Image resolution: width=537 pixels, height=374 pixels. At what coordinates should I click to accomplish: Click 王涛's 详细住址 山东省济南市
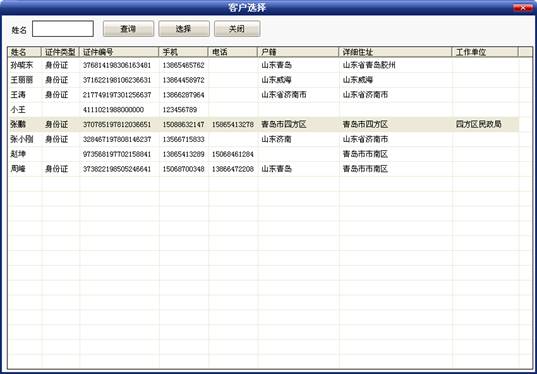[365, 95]
